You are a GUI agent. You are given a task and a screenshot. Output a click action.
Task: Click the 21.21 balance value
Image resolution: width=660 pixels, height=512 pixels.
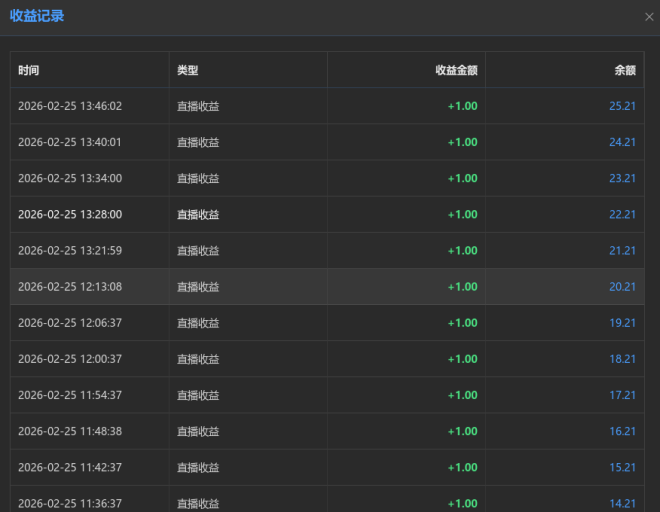coord(622,250)
